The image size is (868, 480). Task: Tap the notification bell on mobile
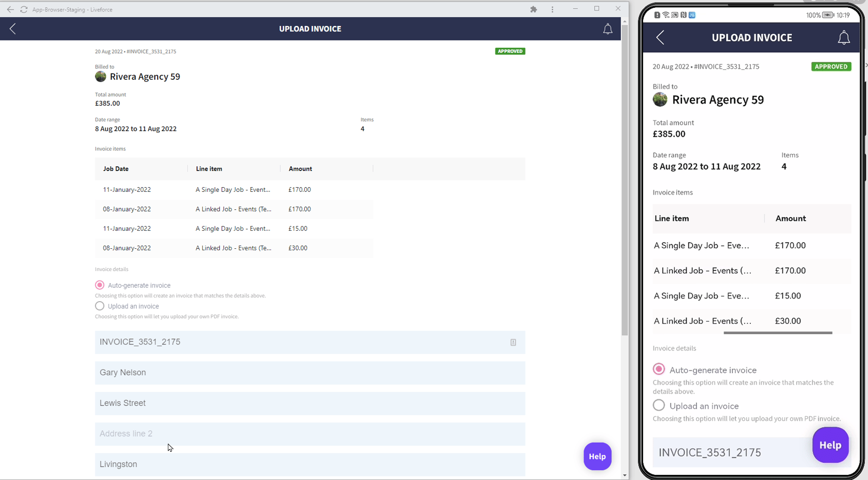[844, 37]
